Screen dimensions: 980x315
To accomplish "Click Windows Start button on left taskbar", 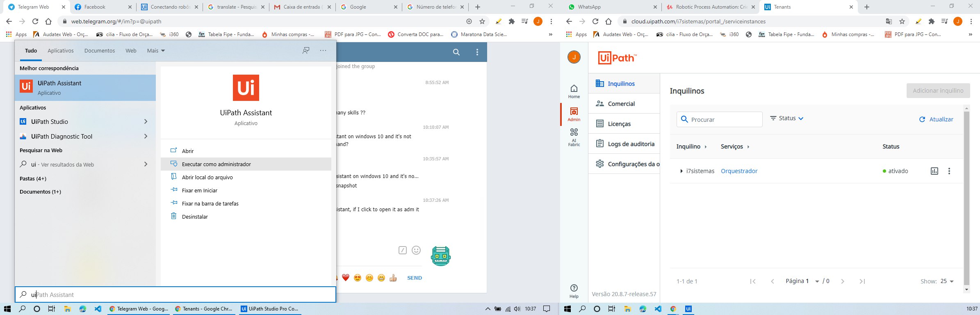I will [x=7, y=309].
